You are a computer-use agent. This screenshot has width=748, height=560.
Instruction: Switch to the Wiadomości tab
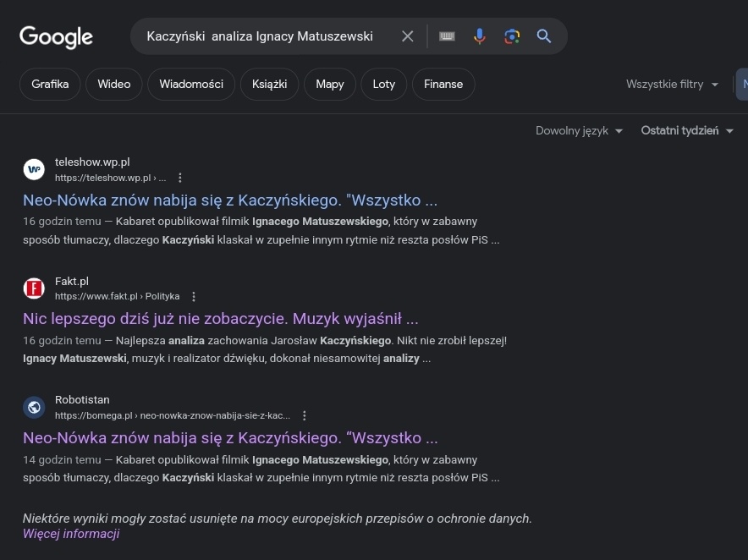pyautogui.click(x=191, y=85)
